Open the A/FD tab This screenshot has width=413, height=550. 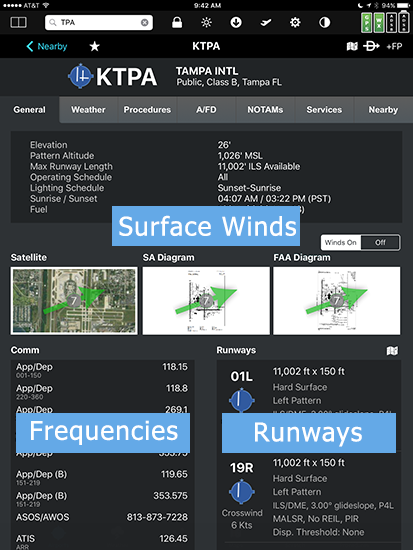click(x=206, y=110)
